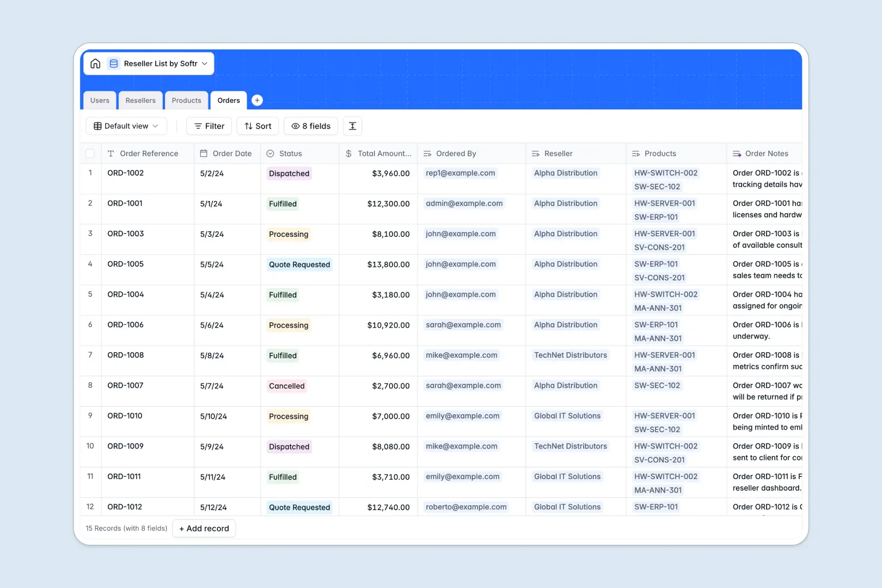Click the Add record button

point(204,528)
